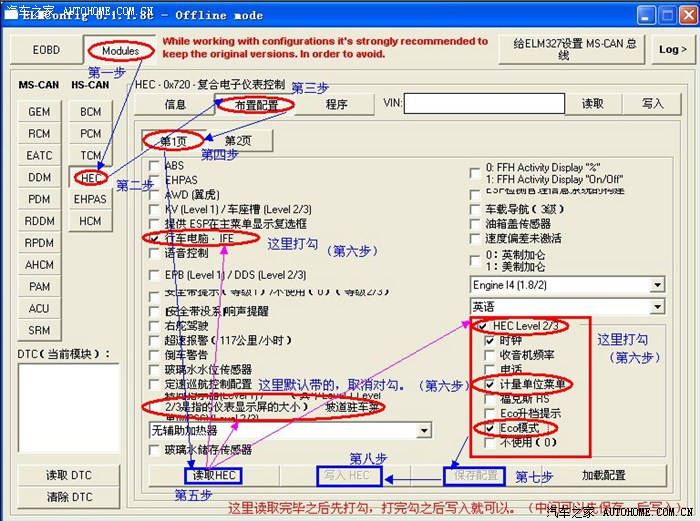Switch to 第2页 page tab
The width and height of the screenshot is (700, 521).
click(x=238, y=141)
